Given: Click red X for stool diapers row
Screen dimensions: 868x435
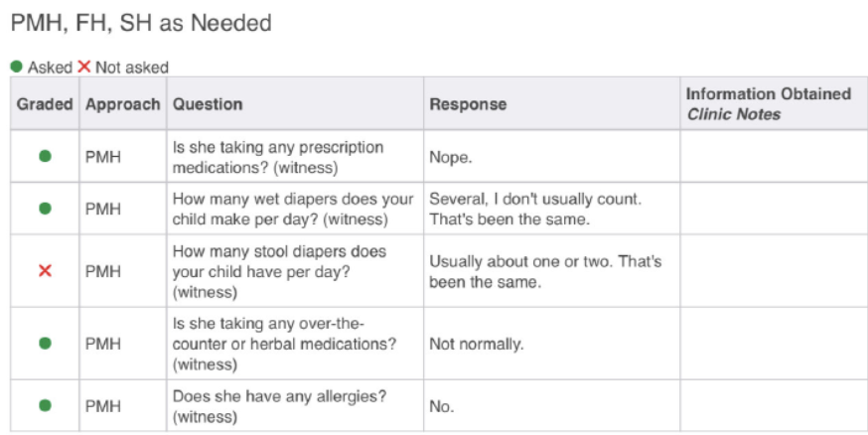Looking at the screenshot, I should pos(45,271).
